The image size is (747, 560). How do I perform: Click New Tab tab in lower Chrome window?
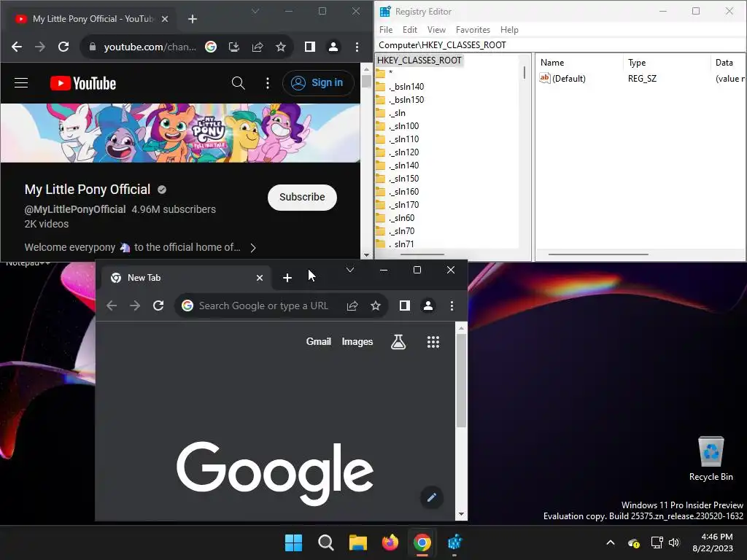coord(186,278)
